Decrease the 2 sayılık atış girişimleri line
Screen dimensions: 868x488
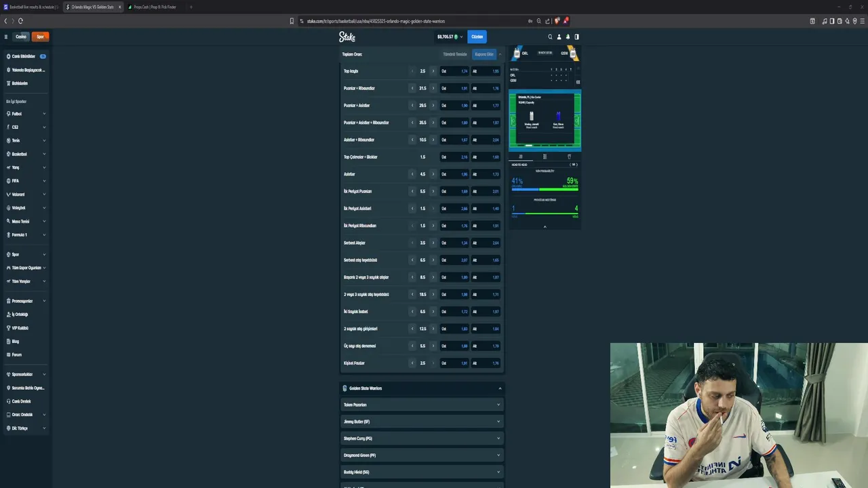pos(412,329)
